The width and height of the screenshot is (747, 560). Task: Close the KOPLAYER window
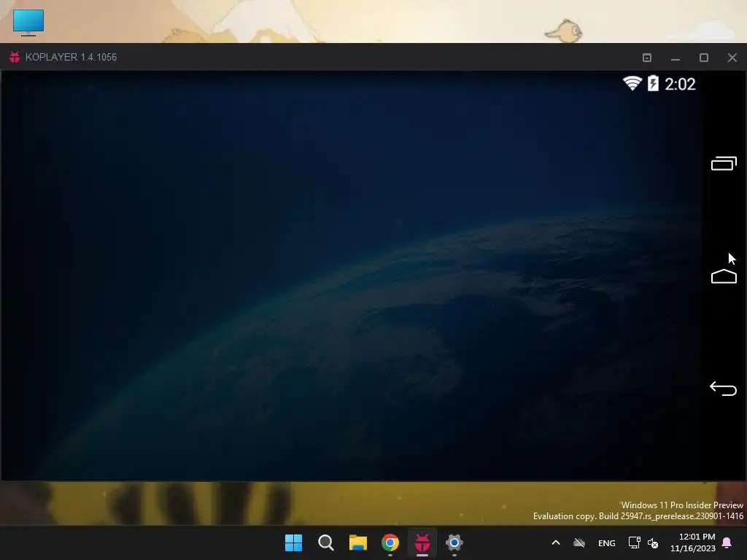(732, 58)
